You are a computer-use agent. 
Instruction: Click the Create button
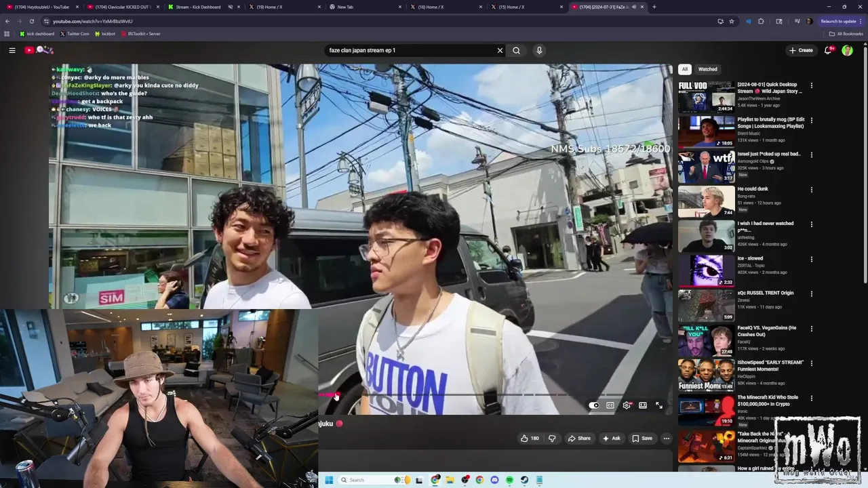pyautogui.click(x=801, y=50)
